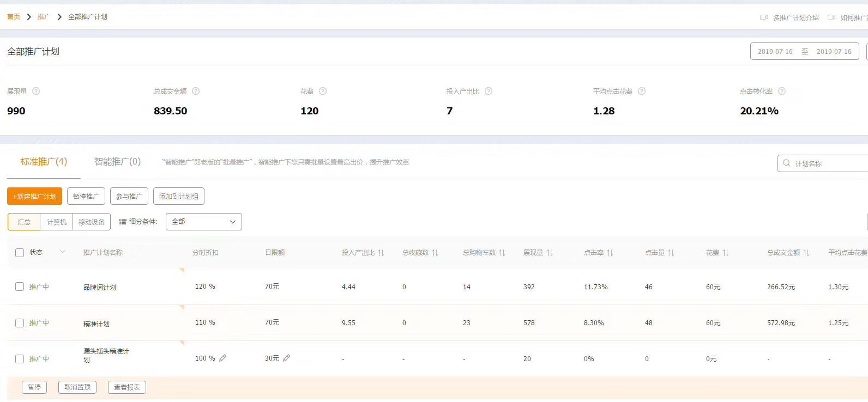868x402 pixels.
Task: Click the help icon beside 点击转化率
Action: [782, 91]
